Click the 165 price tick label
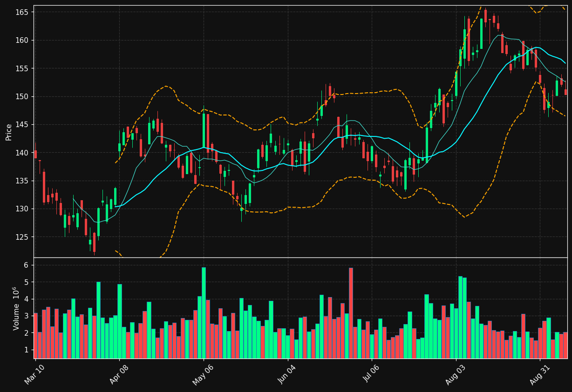Screen dimensions: 572x392 (x=21, y=12)
